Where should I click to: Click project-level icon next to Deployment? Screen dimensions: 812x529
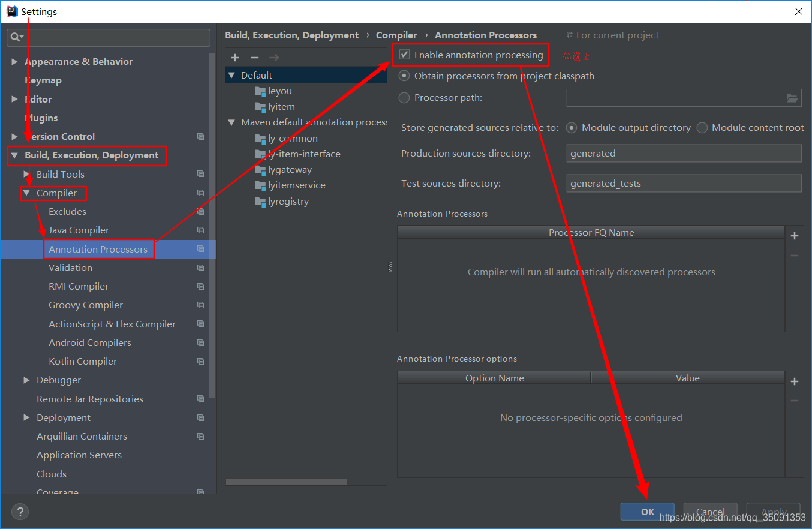[200, 418]
